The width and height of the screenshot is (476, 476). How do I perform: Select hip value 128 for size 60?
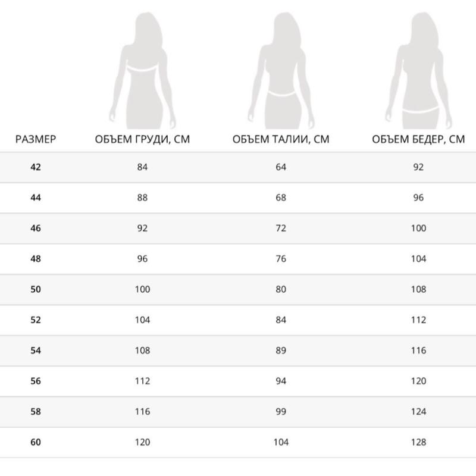(418, 442)
